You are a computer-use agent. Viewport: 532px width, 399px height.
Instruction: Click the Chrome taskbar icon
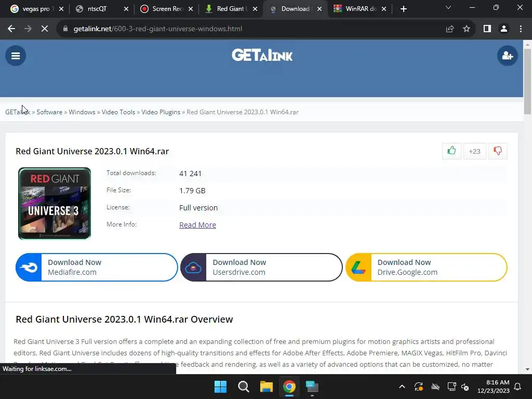[289, 387]
